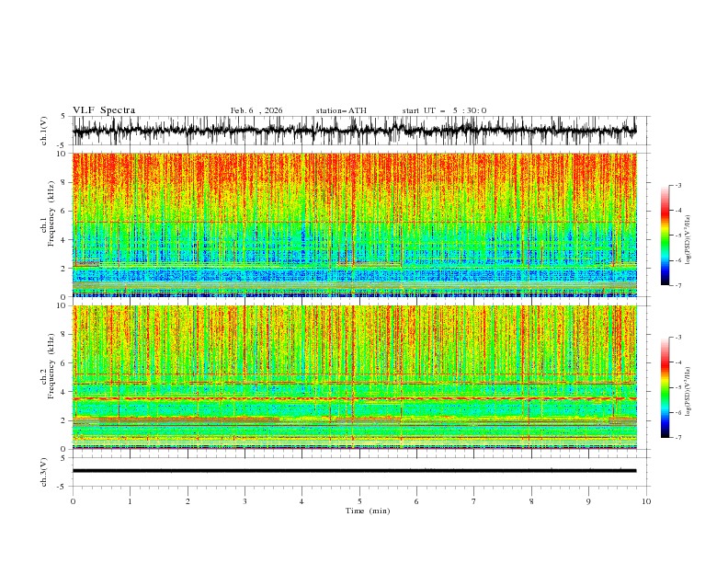Viewport: 728px width, 563px height.
Task: Click the "VLF Spectra" plot title
Action: tap(104, 110)
